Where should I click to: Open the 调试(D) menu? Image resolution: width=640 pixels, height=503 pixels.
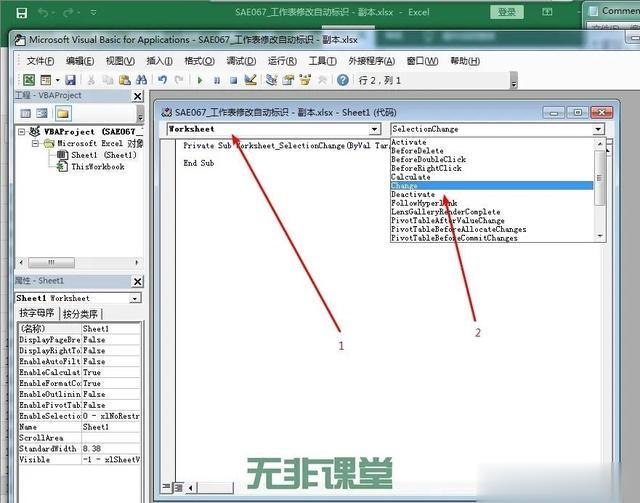click(x=241, y=61)
